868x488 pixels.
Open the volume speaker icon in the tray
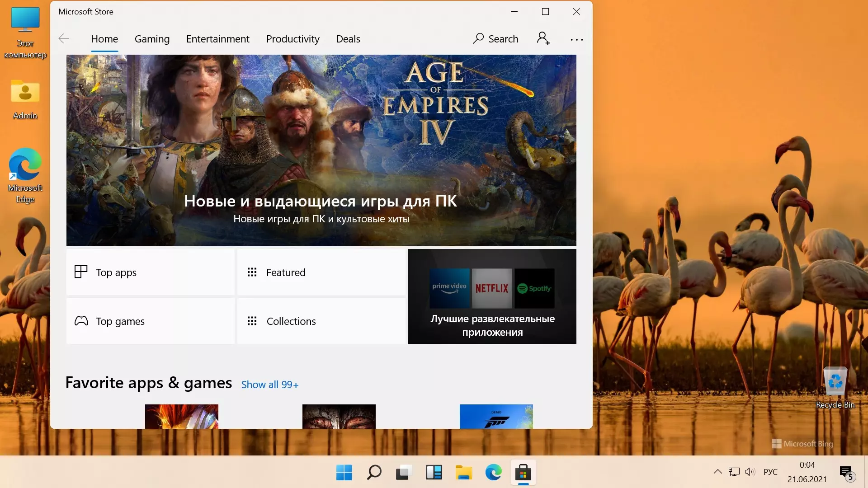[x=750, y=472]
